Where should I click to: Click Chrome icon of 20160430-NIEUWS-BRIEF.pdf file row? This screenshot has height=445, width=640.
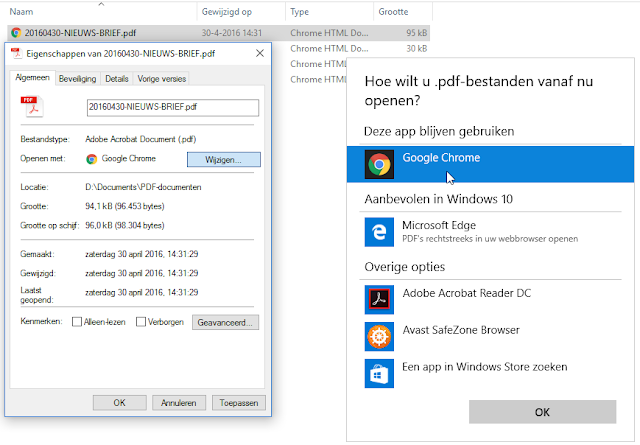click(16, 33)
